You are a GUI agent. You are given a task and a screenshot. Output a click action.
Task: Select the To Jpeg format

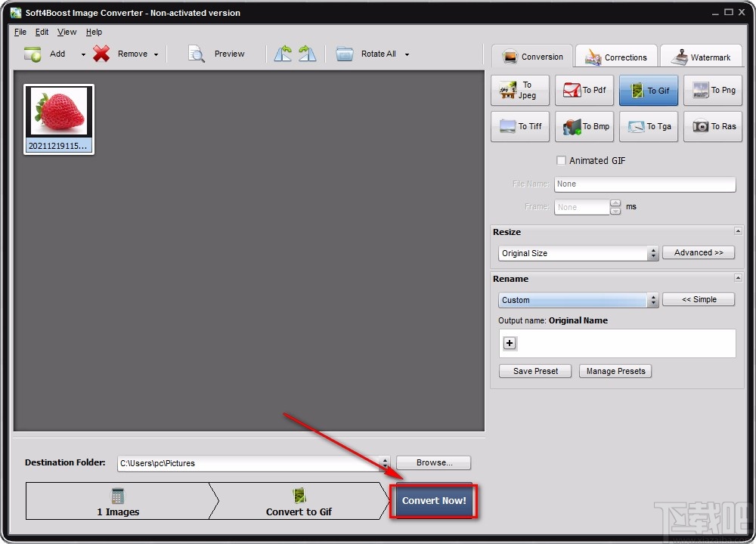pos(520,90)
